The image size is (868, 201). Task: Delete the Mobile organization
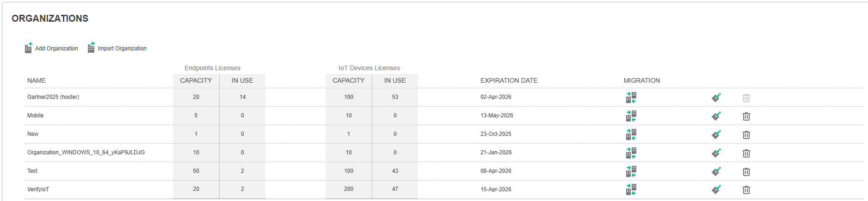pos(746,116)
